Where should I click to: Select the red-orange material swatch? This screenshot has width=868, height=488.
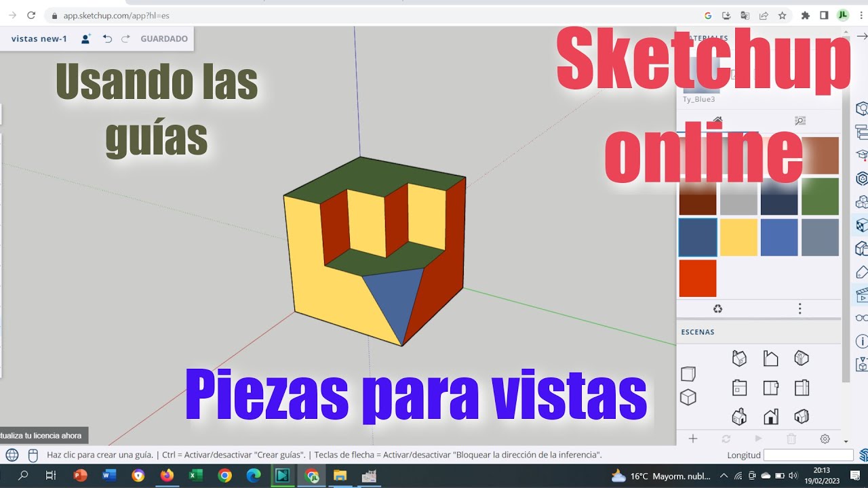point(698,279)
